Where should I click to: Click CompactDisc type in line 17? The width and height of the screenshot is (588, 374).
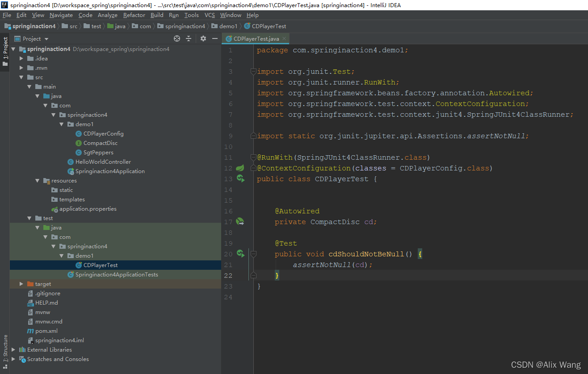point(335,222)
